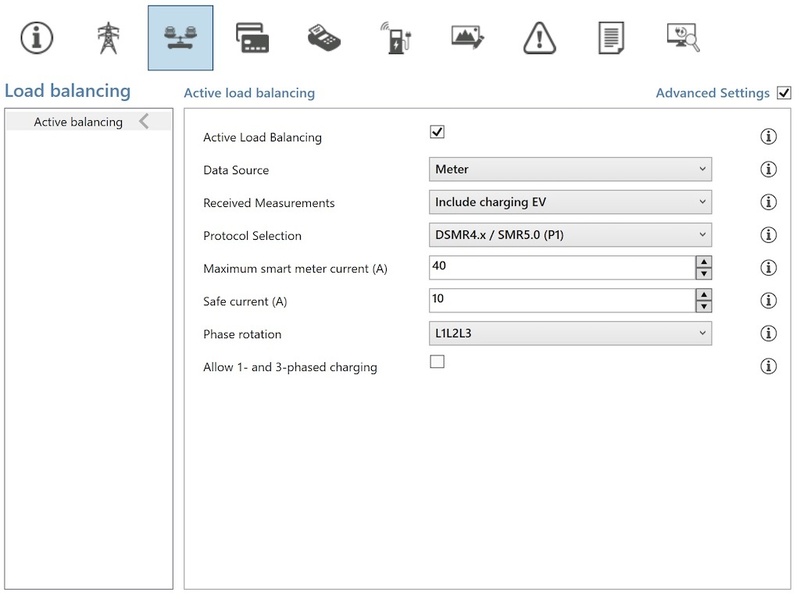The height and width of the screenshot is (599, 800).
Task: Click the document log icon
Action: (611, 38)
